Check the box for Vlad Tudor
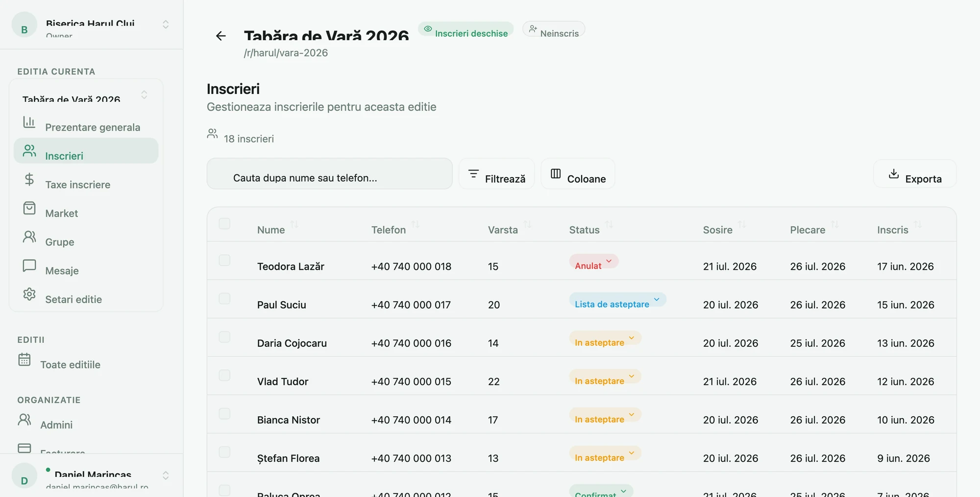980x497 pixels. 224,375
